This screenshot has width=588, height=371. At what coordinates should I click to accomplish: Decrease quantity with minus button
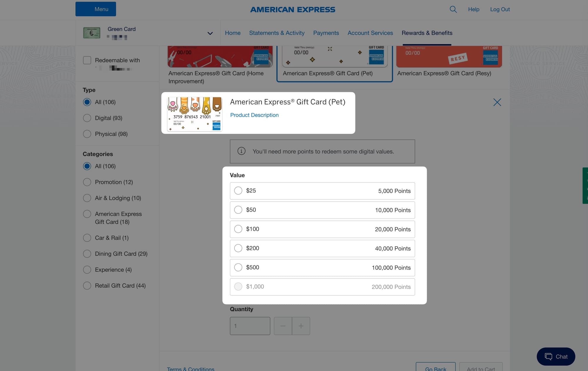coord(283,326)
